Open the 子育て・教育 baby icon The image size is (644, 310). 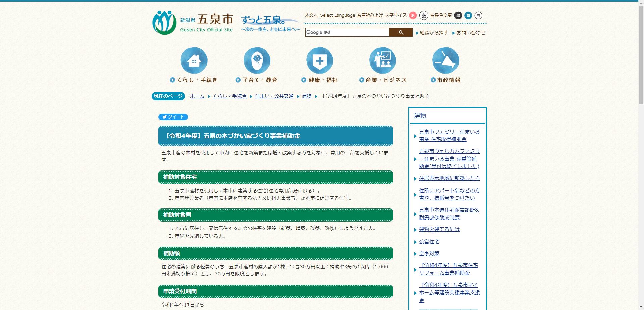257,60
